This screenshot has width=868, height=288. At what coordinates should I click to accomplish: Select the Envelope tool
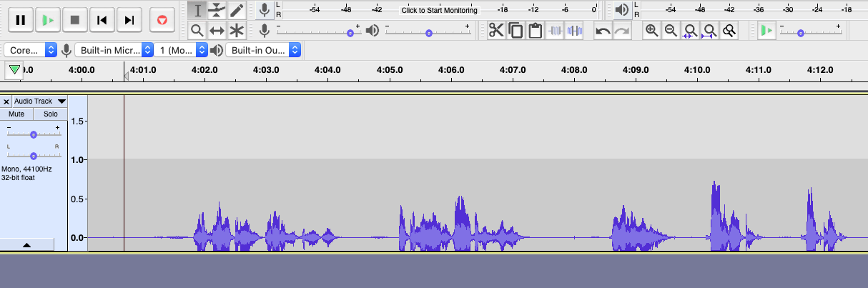pyautogui.click(x=217, y=11)
